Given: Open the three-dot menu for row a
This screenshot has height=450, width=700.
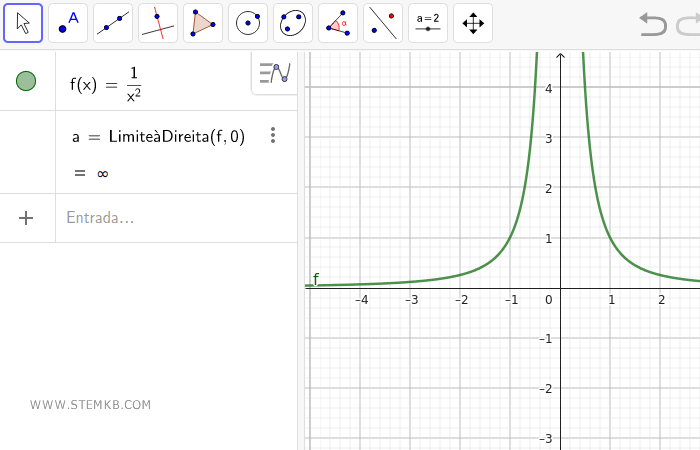Looking at the screenshot, I should (272, 136).
